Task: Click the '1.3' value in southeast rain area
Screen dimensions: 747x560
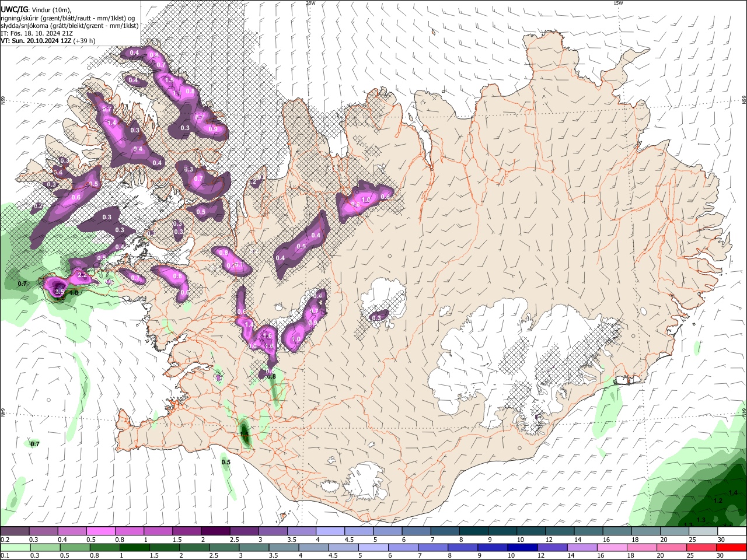Action: click(x=701, y=520)
